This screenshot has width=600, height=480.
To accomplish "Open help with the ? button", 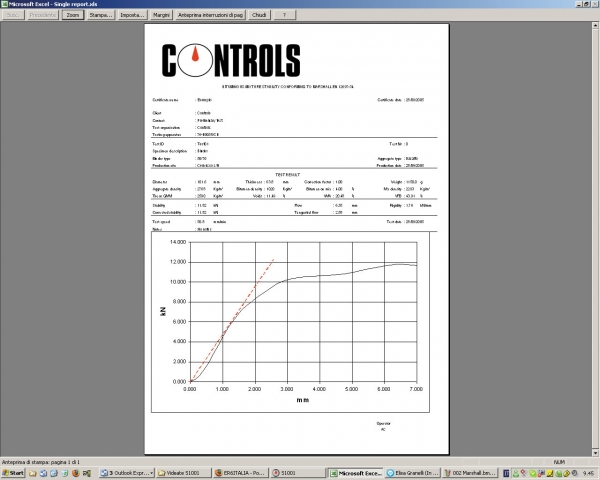I will pos(284,15).
